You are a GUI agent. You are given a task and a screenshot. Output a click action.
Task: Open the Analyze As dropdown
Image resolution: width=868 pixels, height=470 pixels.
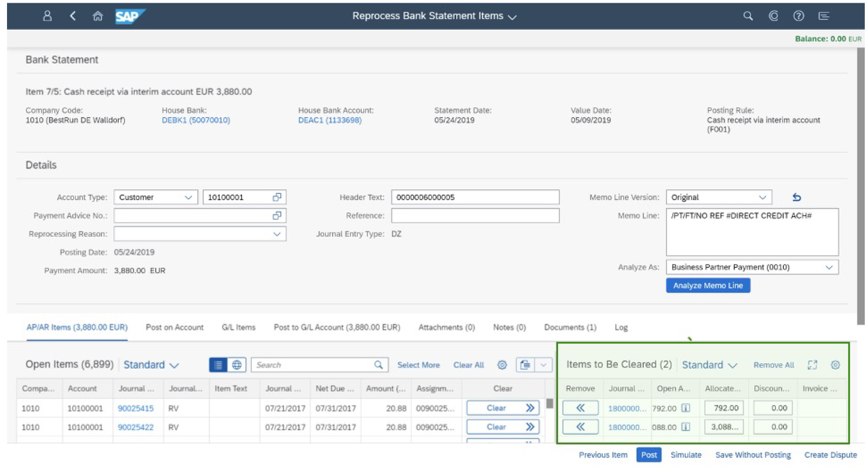pyautogui.click(x=828, y=267)
